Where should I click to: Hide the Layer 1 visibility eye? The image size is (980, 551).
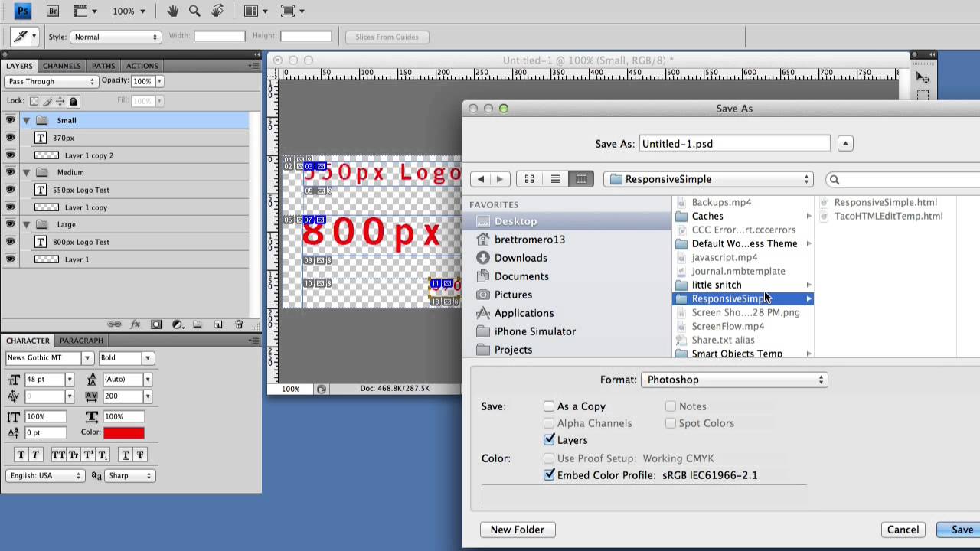coord(10,259)
